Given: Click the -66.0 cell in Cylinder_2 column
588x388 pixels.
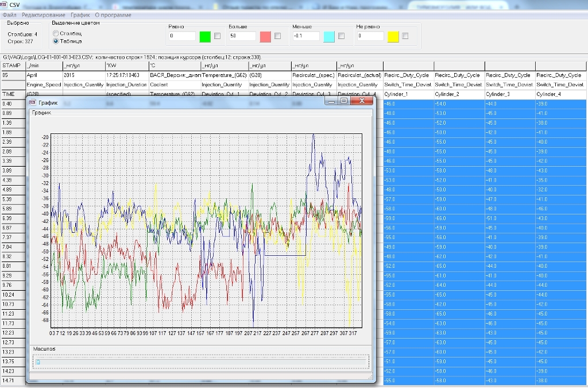Looking at the screenshot, I should click(459, 218).
